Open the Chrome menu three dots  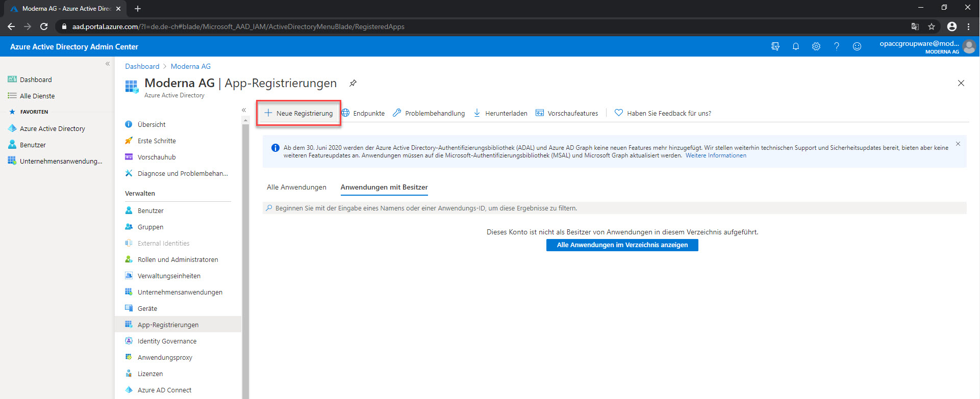[968, 26]
